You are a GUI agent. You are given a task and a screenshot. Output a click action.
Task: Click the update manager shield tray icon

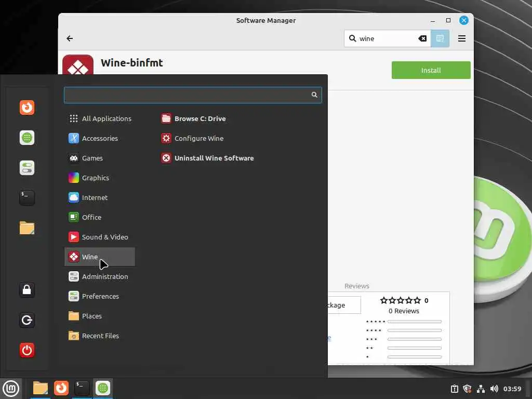click(467, 389)
